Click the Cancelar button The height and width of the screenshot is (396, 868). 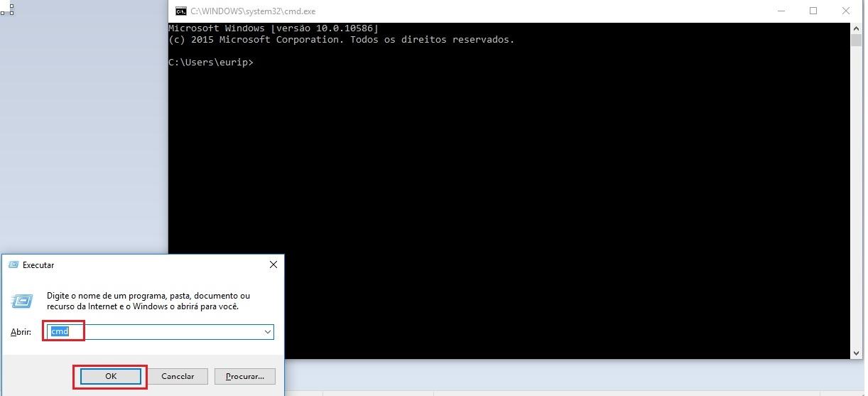[178, 376]
